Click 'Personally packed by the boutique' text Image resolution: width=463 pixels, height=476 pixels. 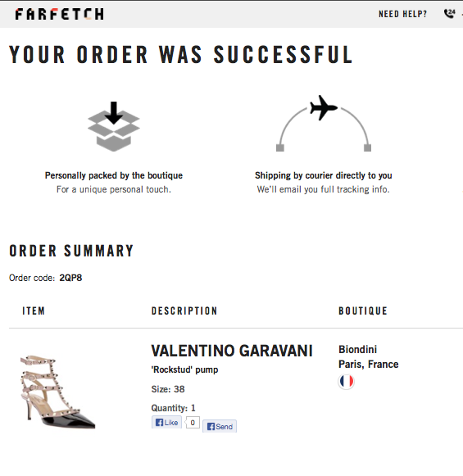click(x=114, y=175)
